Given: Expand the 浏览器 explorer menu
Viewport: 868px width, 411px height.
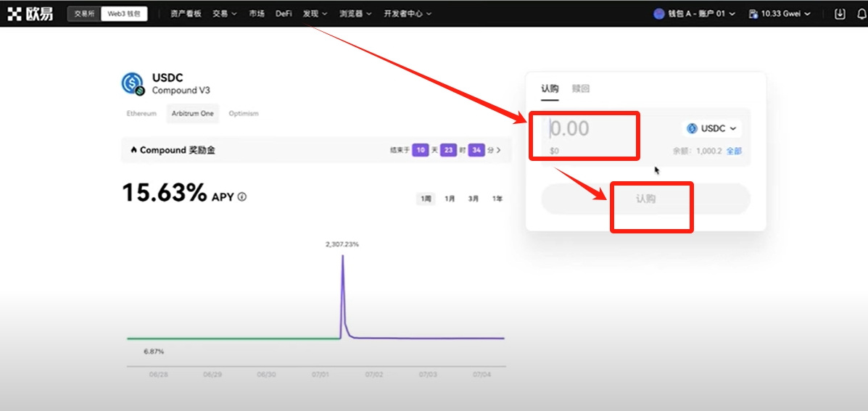Looking at the screenshot, I should [355, 14].
